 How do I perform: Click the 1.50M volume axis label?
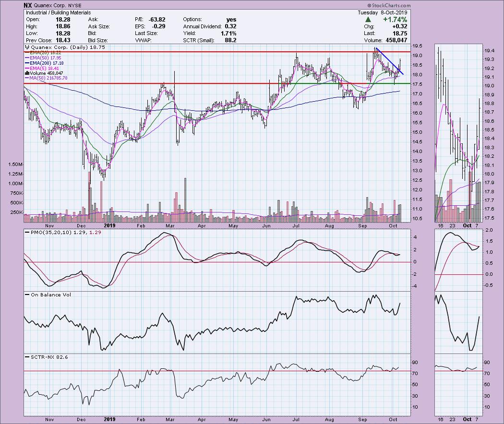pyautogui.click(x=16, y=165)
